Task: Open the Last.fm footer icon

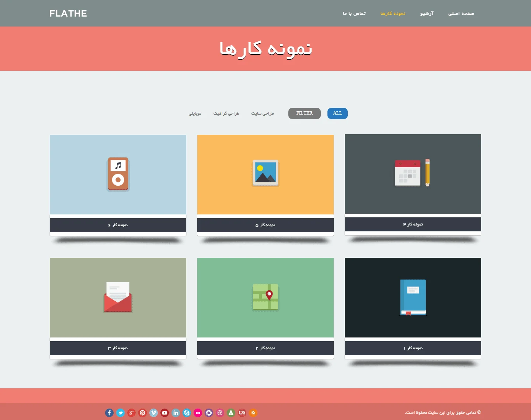Action: (x=242, y=413)
